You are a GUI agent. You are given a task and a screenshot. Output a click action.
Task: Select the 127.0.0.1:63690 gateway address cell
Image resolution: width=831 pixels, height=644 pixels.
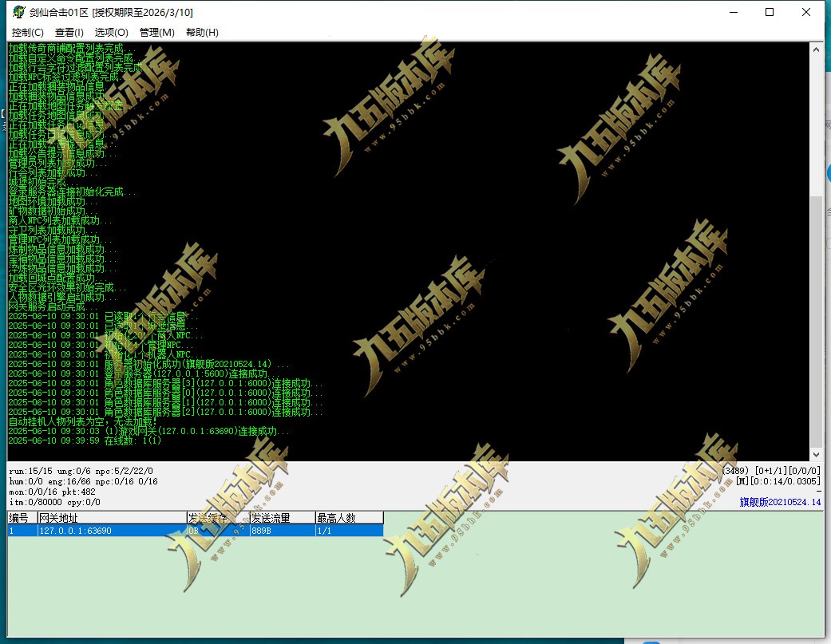[x=112, y=531]
